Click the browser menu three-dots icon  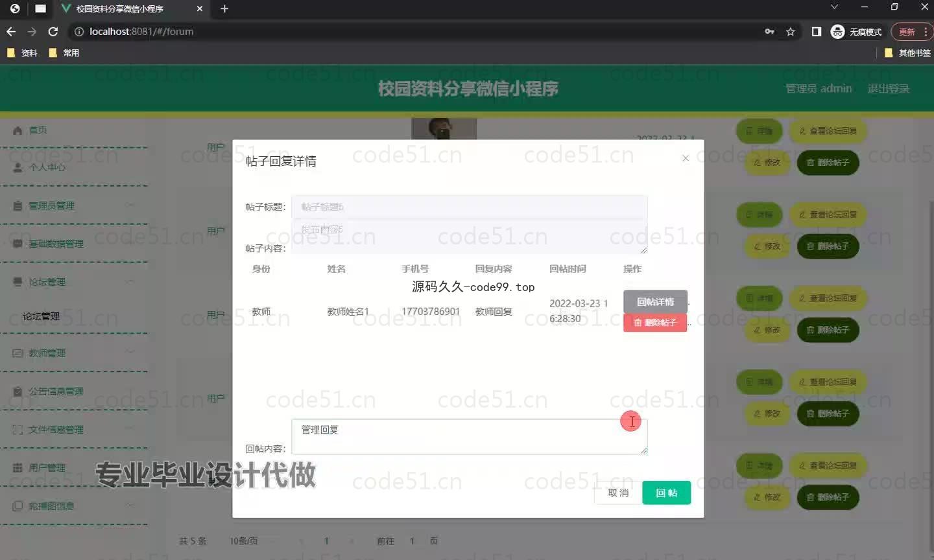click(926, 31)
